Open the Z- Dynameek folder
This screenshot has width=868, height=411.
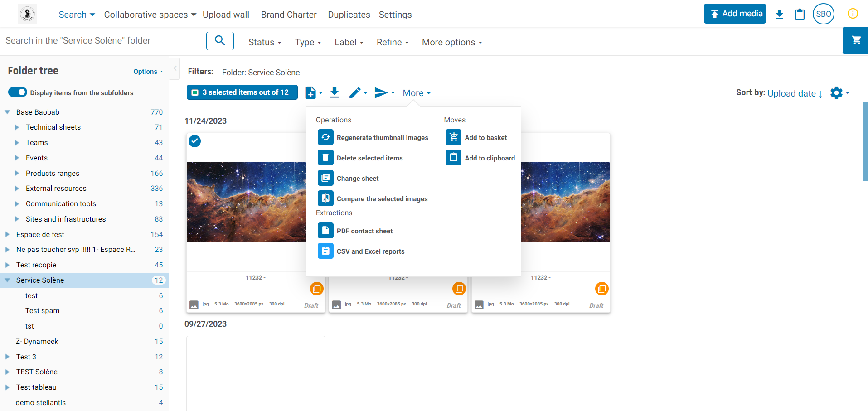tap(37, 342)
